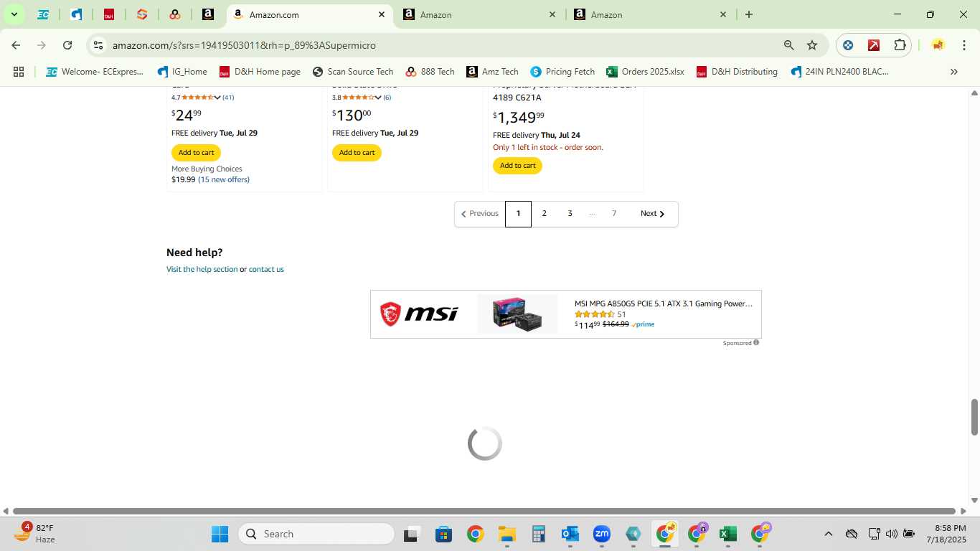Open rating dropdown on $24.99 item
980x551 pixels.
point(217,98)
